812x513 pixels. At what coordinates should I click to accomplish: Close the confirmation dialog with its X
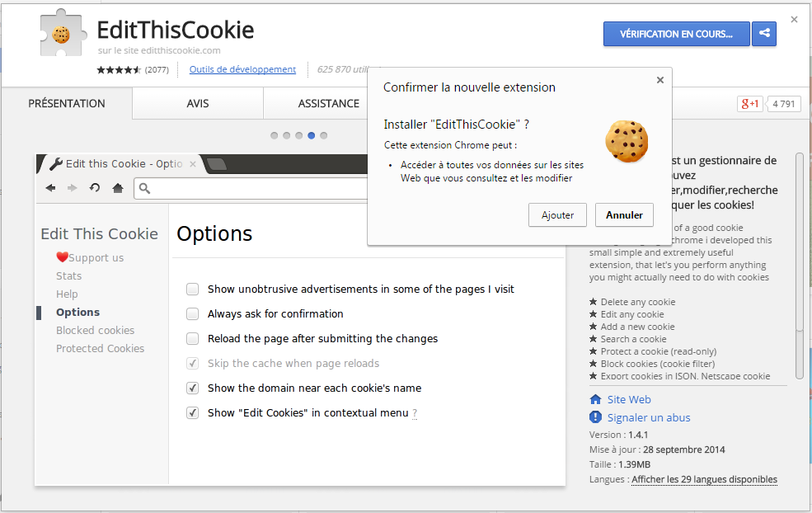(x=659, y=80)
